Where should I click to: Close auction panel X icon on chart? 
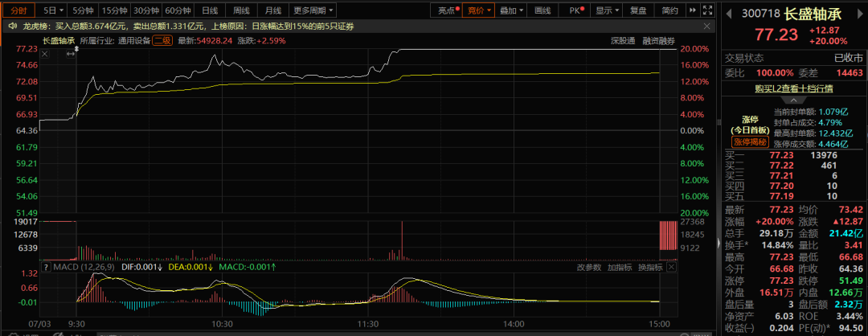tap(45, 54)
